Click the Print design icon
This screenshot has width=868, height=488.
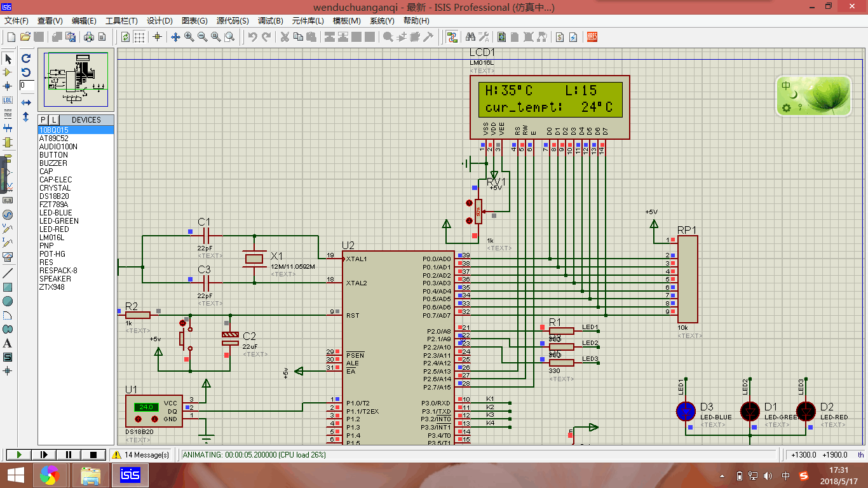point(89,37)
